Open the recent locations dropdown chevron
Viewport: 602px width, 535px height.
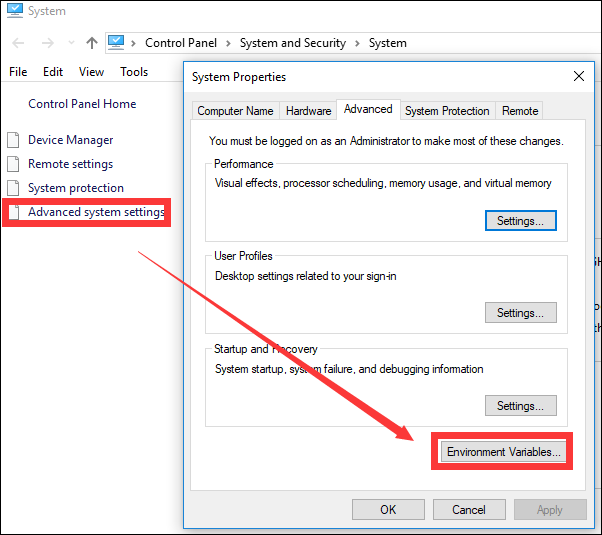pyautogui.click(x=70, y=44)
